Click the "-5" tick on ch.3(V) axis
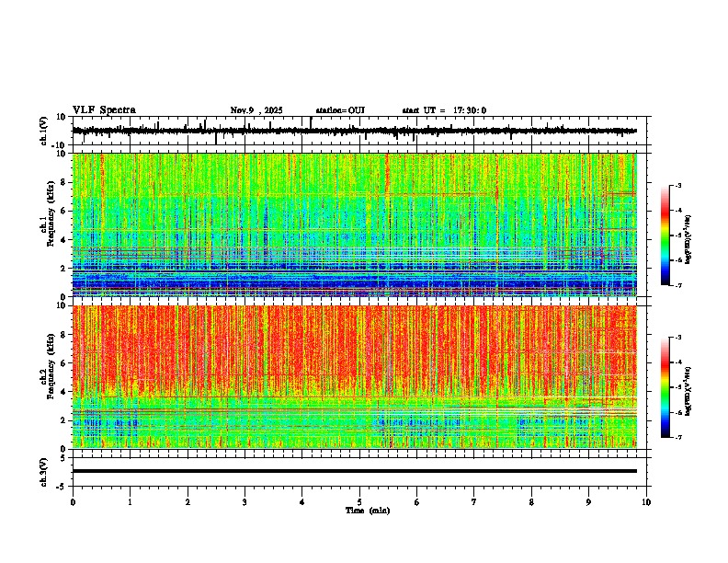This screenshot has width=728, height=563. point(63,487)
